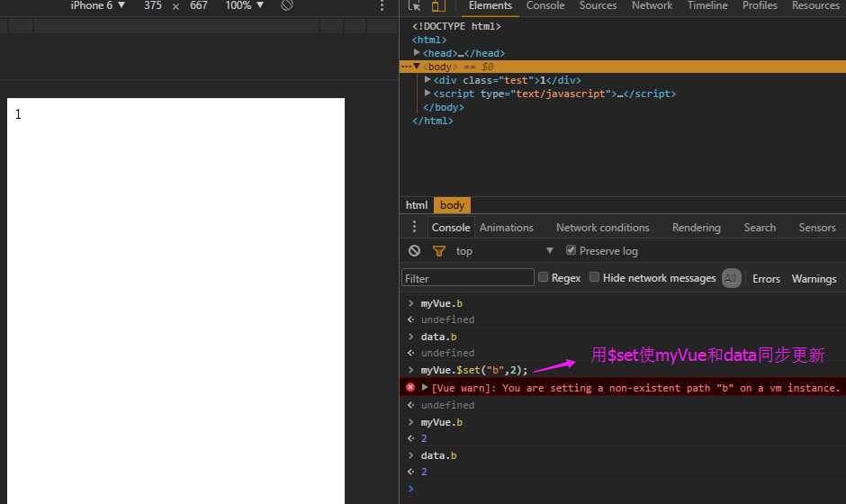
Task: Select the inspect element cursor icon
Action: click(x=414, y=5)
